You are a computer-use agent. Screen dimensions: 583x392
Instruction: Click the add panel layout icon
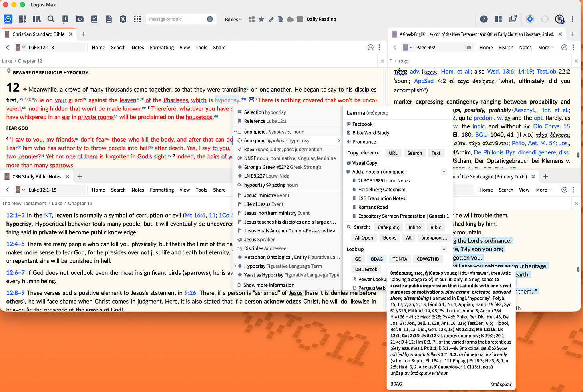[x=22, y=19]
